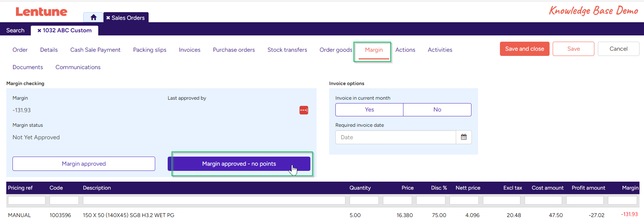The width and height of the screenshot is (644, 224).
Task: Click the 47.50 cost amount cell
Action: pos(556,215)
